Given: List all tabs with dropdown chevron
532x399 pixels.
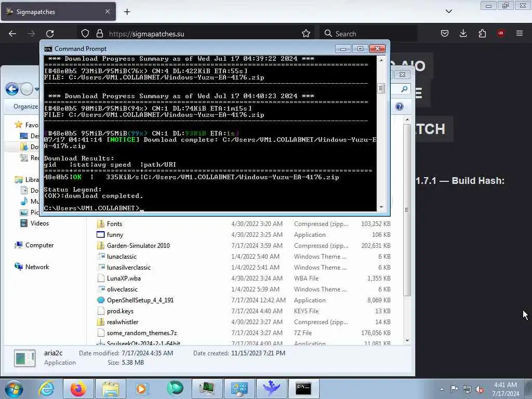Looking at the screenshot, I should (448, 11).
